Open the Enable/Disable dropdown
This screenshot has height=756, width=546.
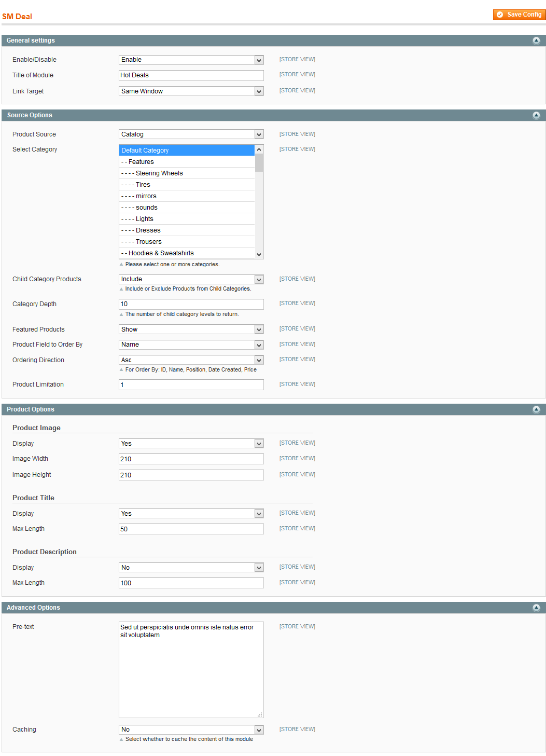191,60
